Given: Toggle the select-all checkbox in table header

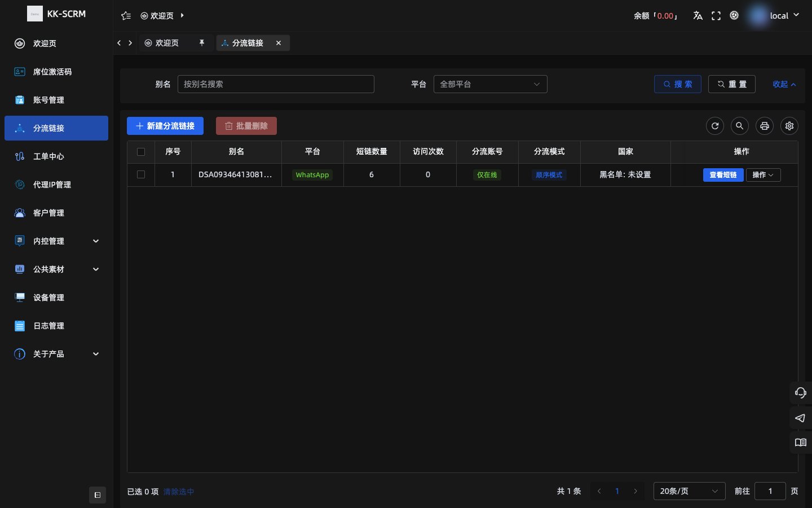Looking at the screenshot, I should coord(141,152).
